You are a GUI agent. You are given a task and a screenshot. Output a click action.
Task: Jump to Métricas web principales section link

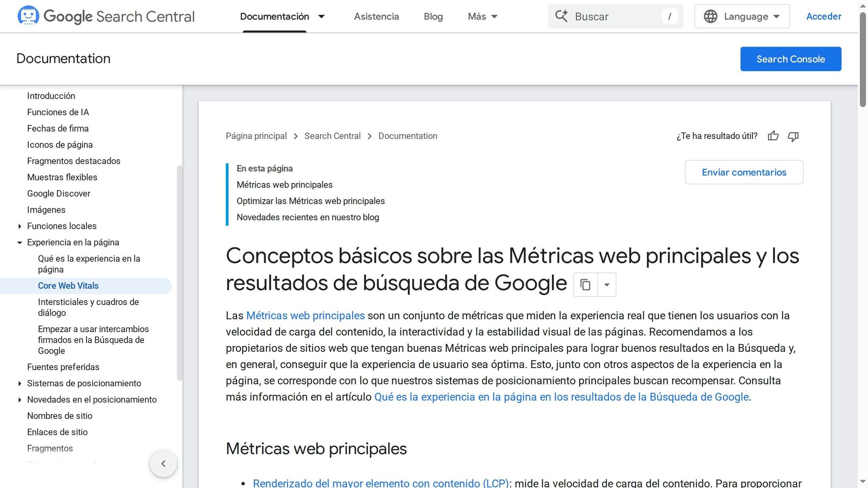(x=284, y=185)
